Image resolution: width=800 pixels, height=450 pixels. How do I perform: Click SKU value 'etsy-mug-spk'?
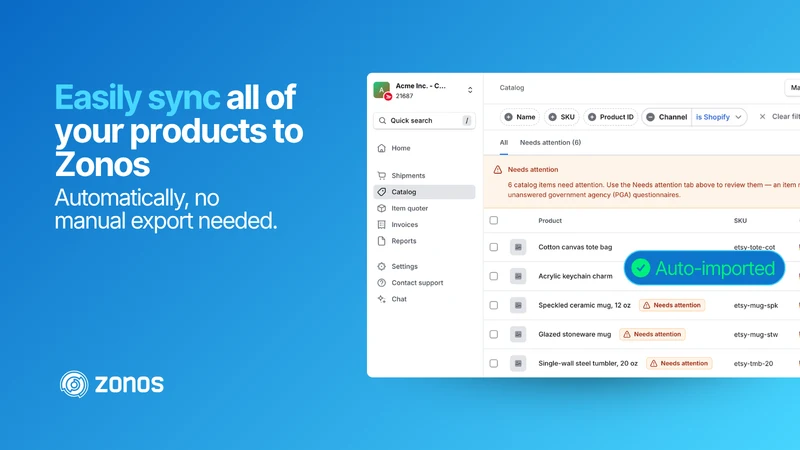click(x=756, y=305)
